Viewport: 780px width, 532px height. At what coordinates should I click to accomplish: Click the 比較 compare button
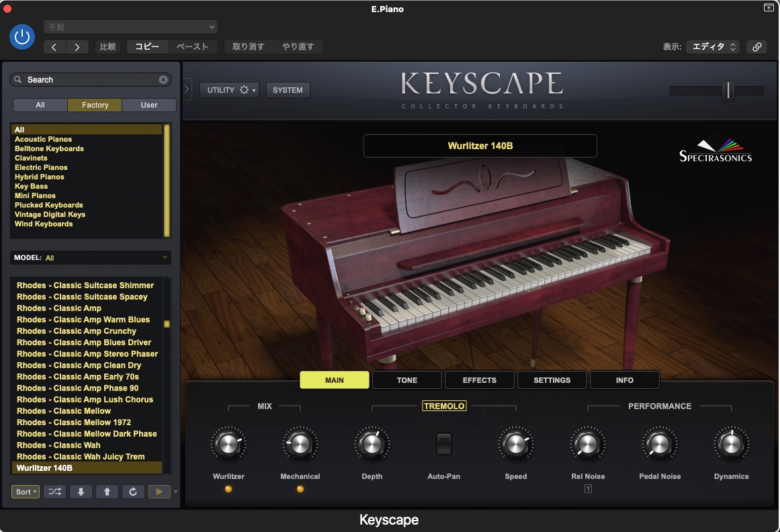108,47
